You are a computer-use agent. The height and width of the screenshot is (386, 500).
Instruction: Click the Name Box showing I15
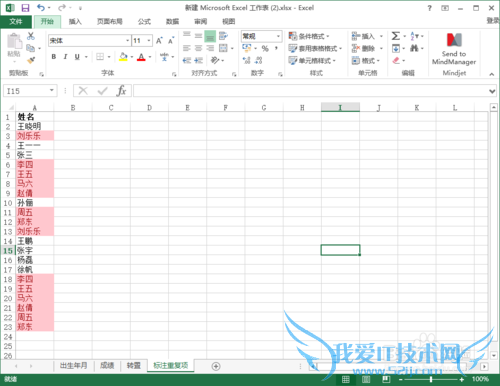point(30,91)
